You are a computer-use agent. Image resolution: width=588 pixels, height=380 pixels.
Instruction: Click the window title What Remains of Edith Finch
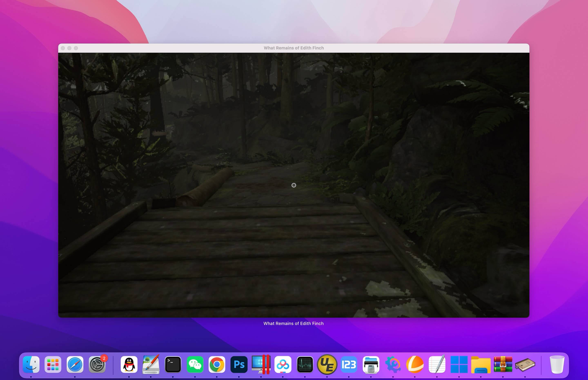point(294,48)
